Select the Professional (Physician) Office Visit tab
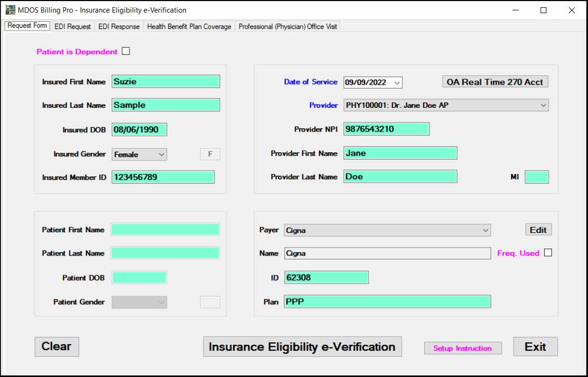588x377 pixels. (287, 26)
